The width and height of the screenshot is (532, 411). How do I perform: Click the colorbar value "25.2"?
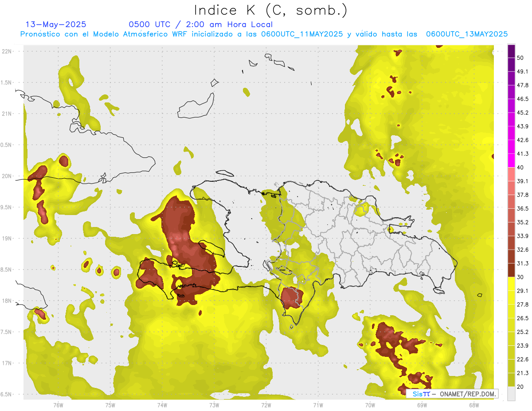[523, 332]
